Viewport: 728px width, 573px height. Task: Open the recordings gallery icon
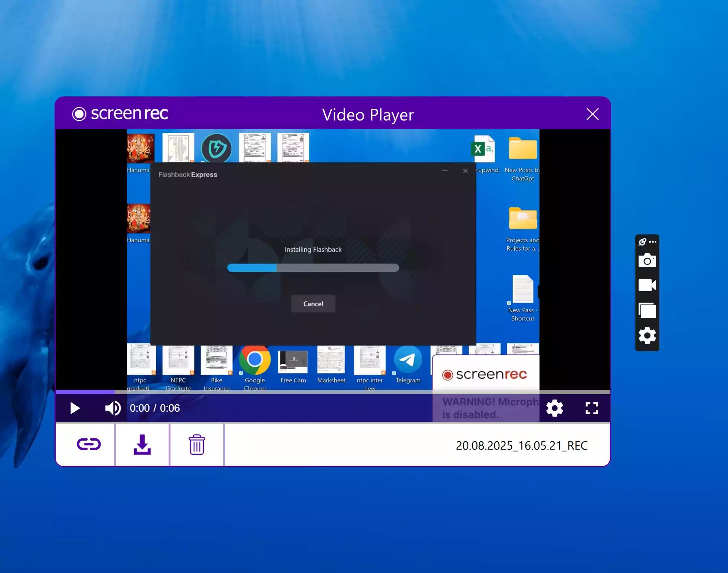pos(647,310)
